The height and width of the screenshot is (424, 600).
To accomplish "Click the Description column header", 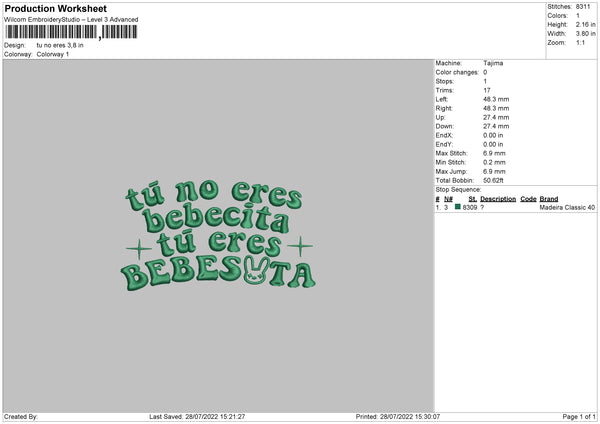I will [498, 199].
